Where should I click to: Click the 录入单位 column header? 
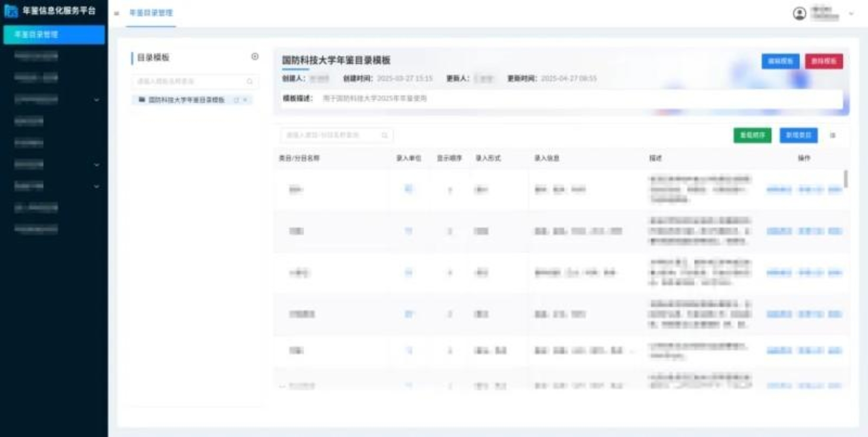point(409,158)
